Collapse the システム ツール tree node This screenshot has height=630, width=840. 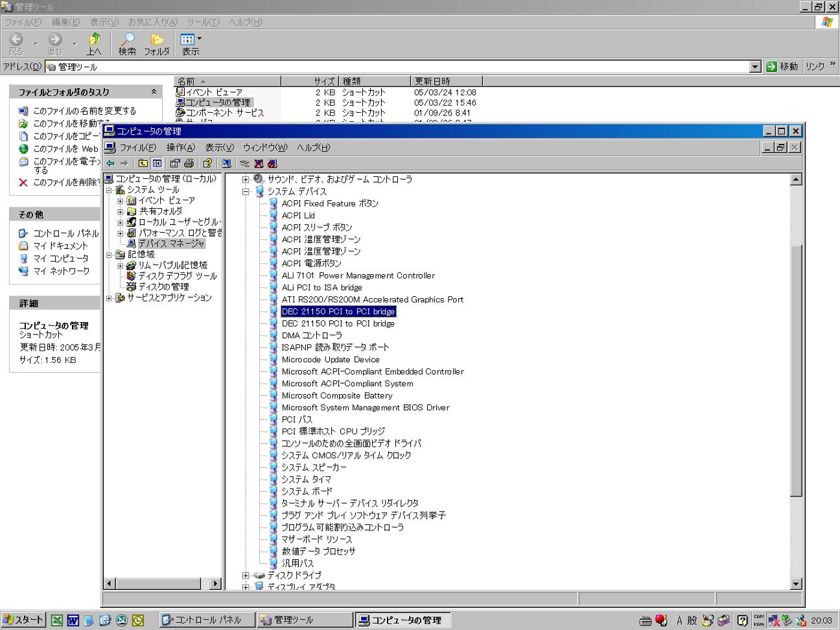click(110, 190)
